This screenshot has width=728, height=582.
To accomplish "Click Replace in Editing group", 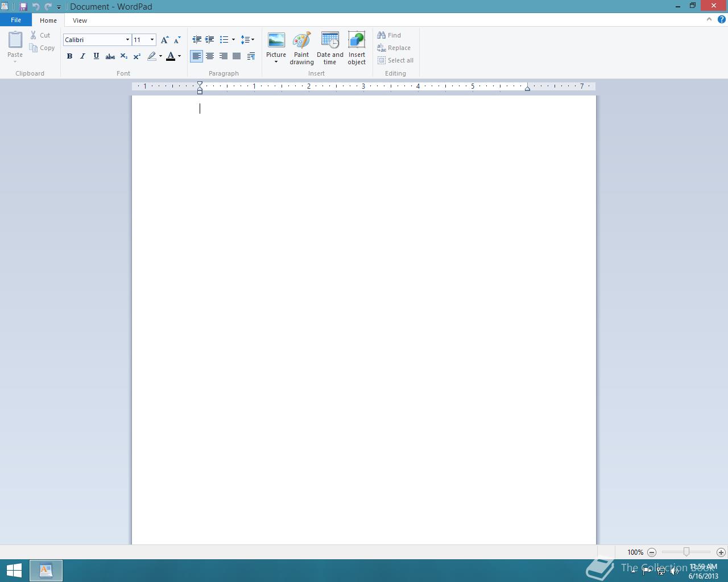I will tap(394, 48).
